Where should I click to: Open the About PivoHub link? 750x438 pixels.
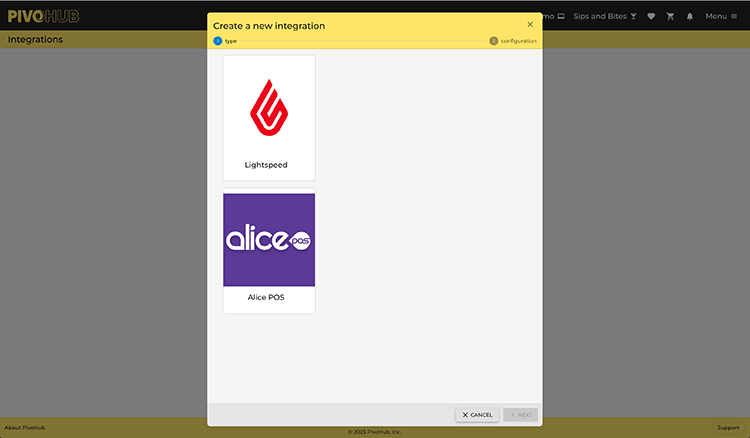(x=25, y=427)
